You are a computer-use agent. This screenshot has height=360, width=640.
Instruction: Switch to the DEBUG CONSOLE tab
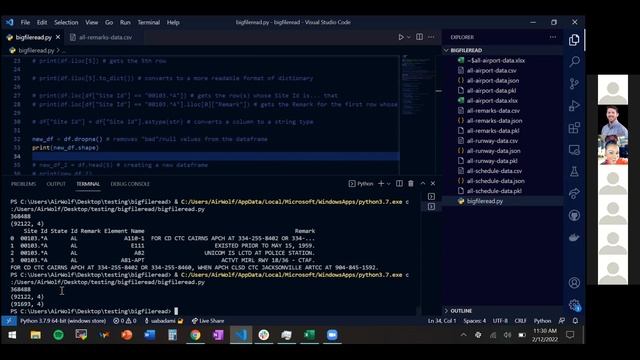pyautogui.click(x=130, y=184)
